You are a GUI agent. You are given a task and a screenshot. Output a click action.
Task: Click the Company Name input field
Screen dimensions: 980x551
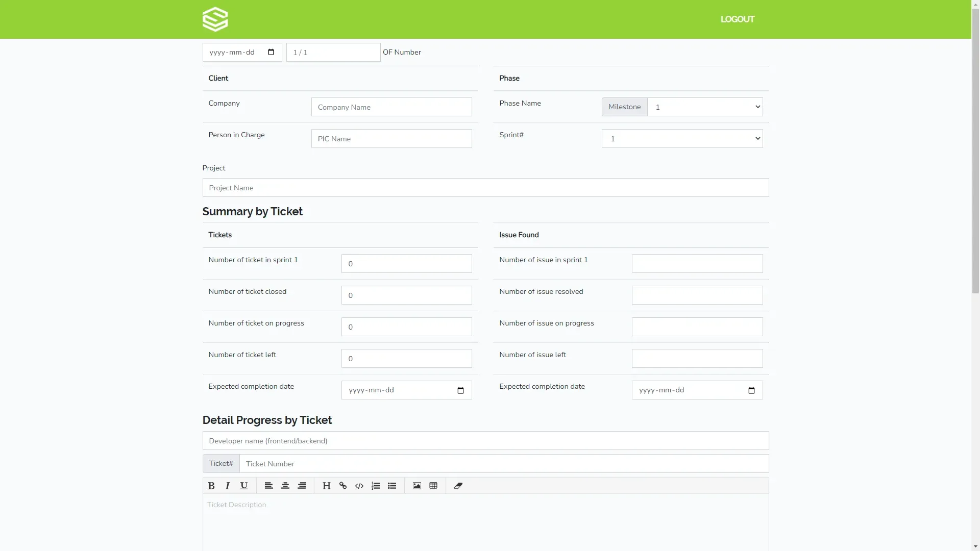click(x=391, y=107)
